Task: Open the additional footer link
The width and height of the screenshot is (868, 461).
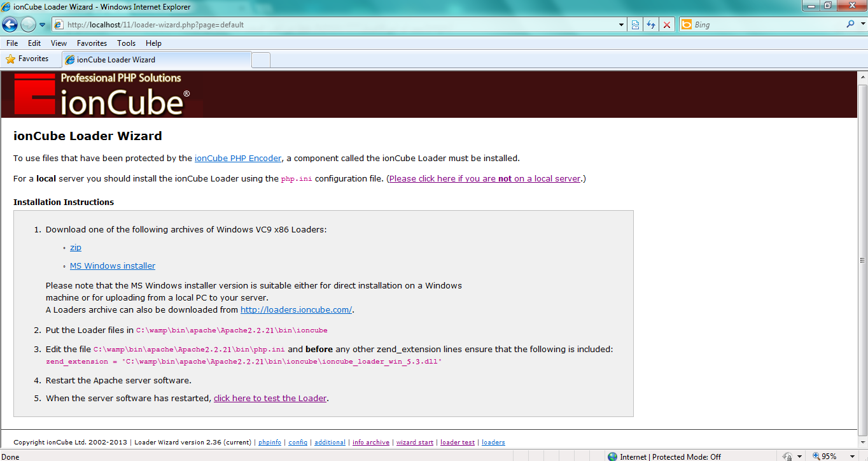Action: pos(330,442)
